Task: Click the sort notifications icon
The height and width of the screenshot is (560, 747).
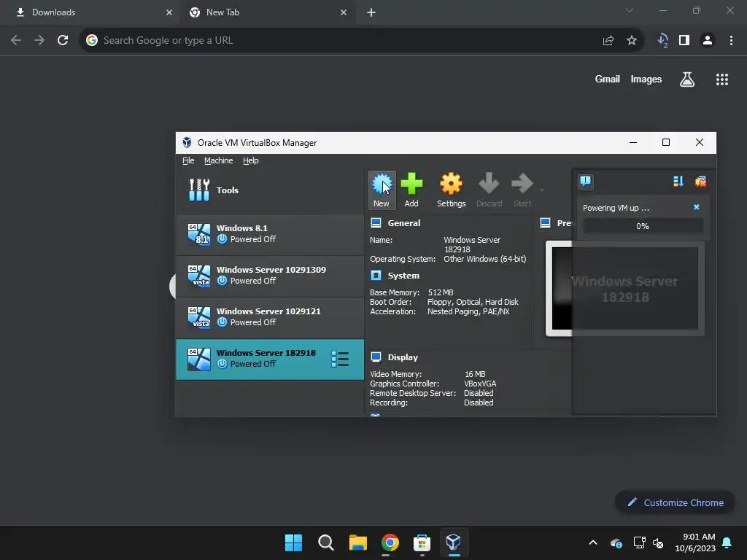Action: (x=678, y=182)
